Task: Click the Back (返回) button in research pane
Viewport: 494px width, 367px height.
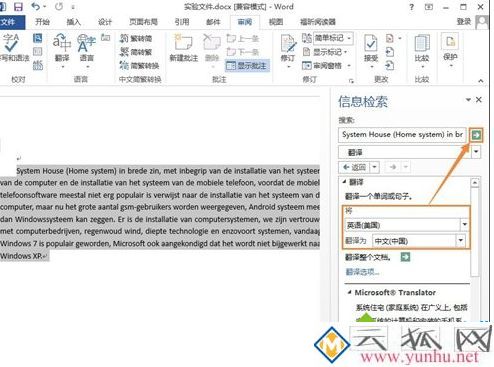Action: pyautogui.click(x=355, y=167)
